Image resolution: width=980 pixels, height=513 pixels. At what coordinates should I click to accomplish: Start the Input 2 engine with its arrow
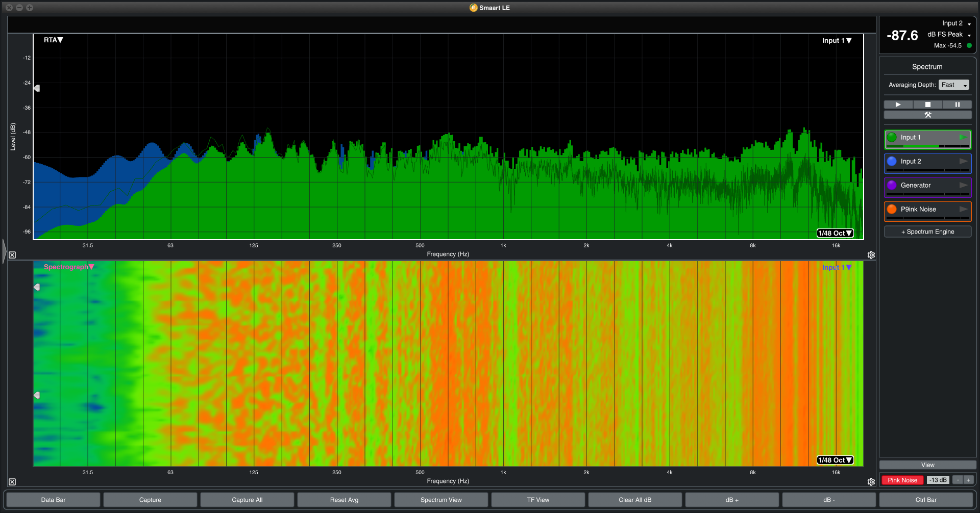click(963, 161)
